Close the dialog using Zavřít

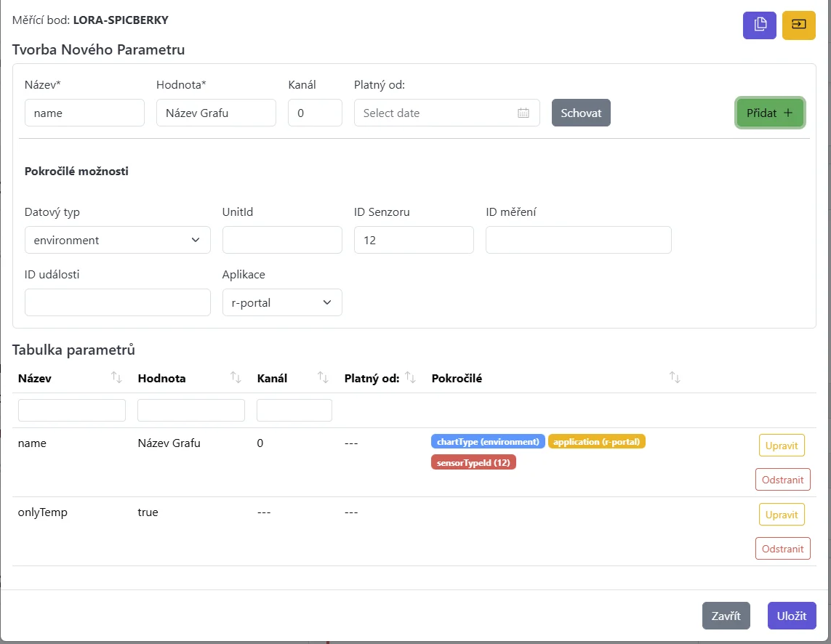pyautogui.click(x=726, y=616)
